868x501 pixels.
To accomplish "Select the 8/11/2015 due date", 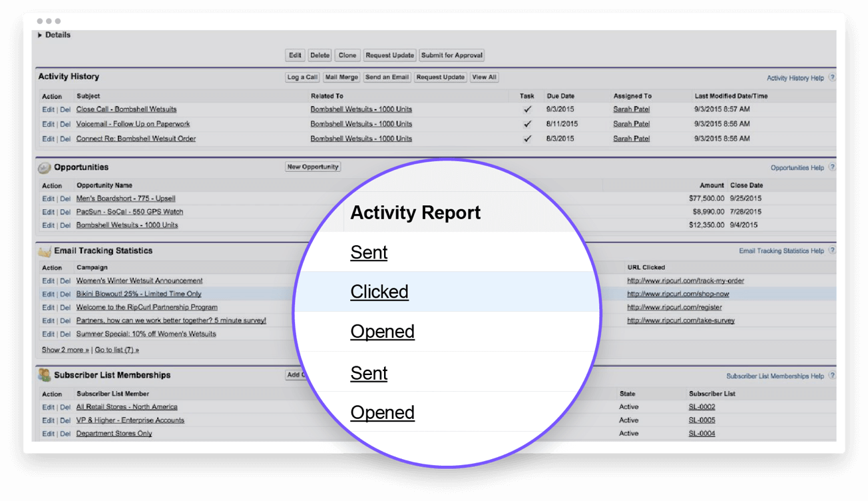I will pyautogui.click(x=560, y=124).
